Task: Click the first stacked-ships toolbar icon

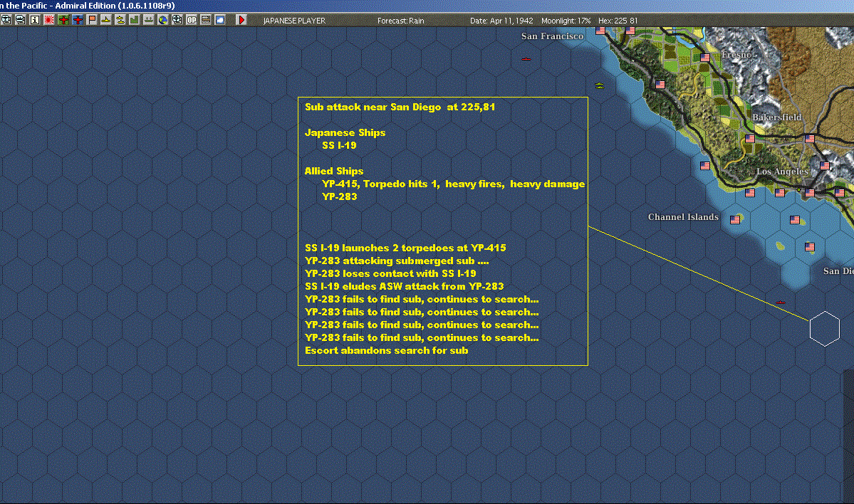Action: [6, 20]
